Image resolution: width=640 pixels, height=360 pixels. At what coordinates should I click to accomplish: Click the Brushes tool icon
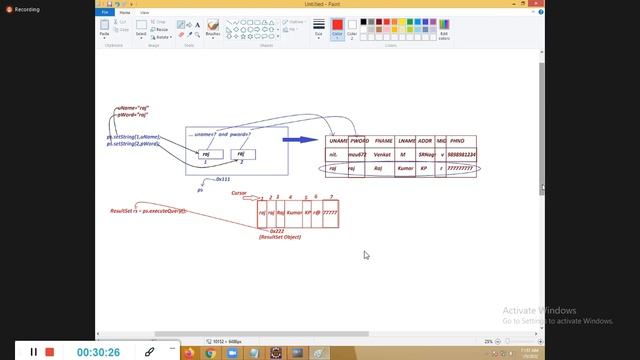click(x=213, y=25)
